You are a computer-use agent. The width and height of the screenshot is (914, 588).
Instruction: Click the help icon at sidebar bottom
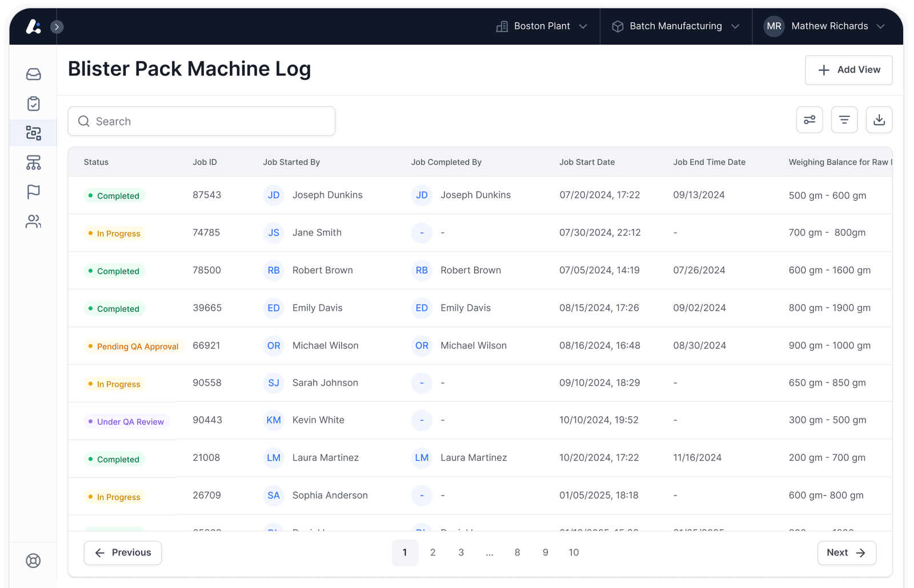[33, 561]
